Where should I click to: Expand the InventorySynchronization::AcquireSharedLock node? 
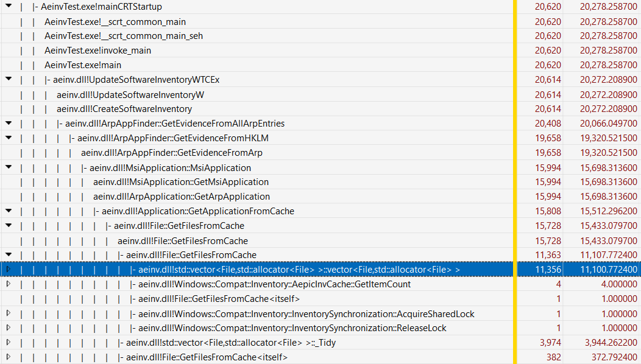coord(8,313)
